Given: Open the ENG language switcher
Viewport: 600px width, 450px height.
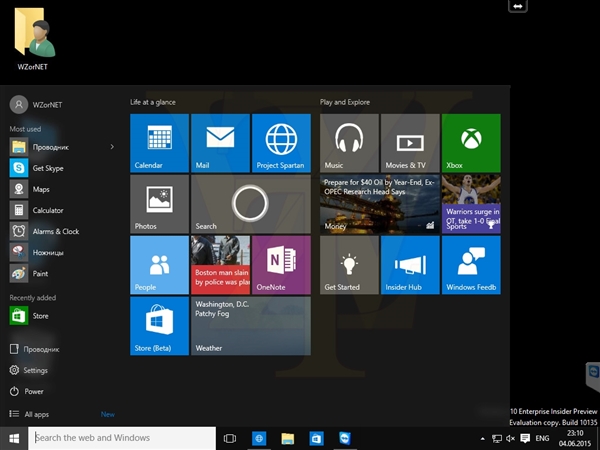Looking at the screenshot, I should (543, 439).
